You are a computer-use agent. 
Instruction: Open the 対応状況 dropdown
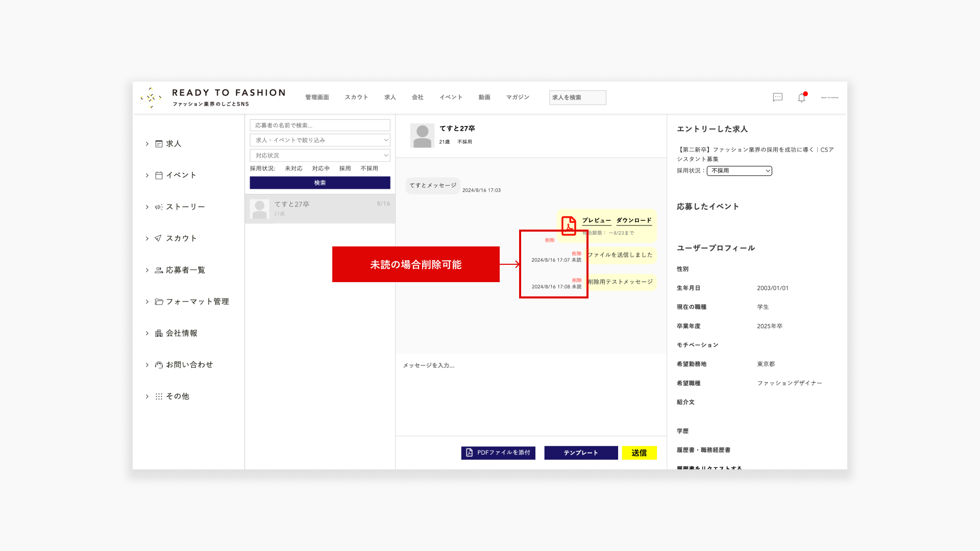tap(320, 156)
